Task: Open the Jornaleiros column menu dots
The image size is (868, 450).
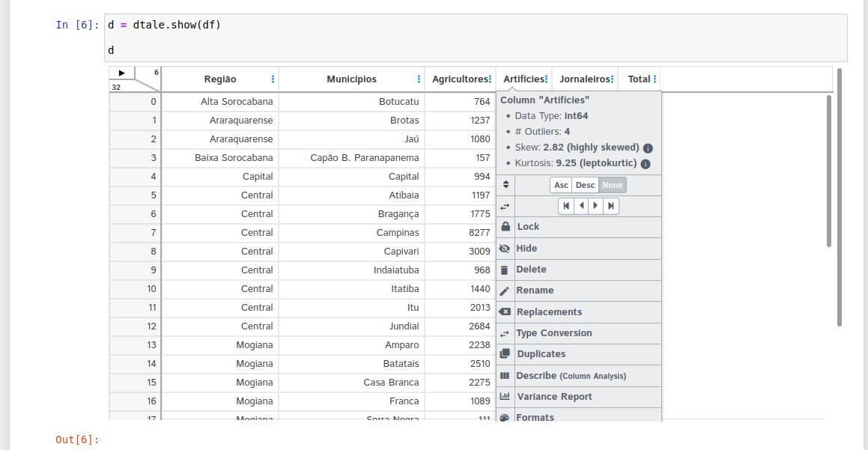Action: point(613,79)
